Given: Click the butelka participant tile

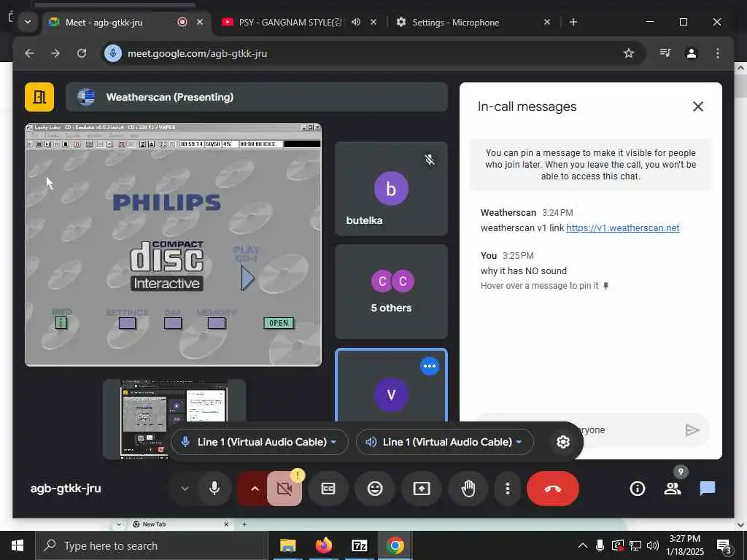Looking at the screenshot, I should tap(391, 188).
